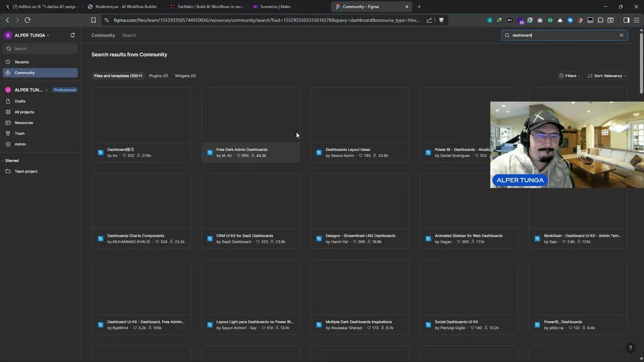Screen dimensions: 644x362
Task: Switch to the Scenarios | Make browser tab
Action: (289, 7)
